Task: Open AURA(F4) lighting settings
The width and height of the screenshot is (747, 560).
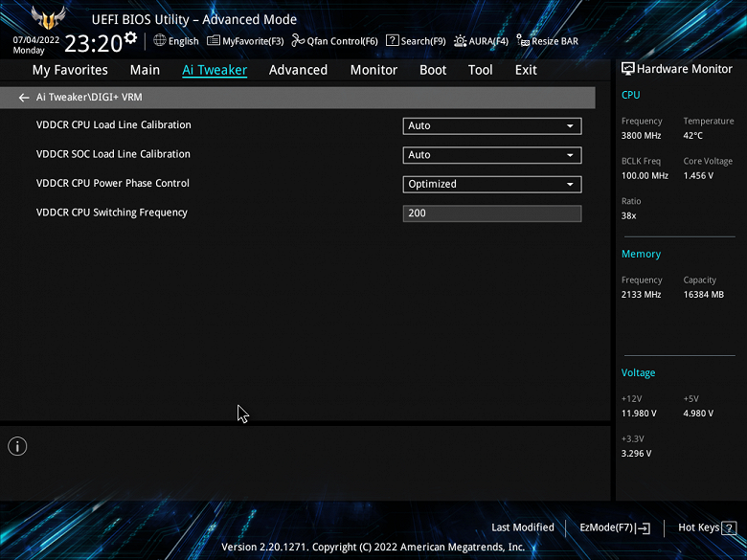Action: (x=481, y=41)
